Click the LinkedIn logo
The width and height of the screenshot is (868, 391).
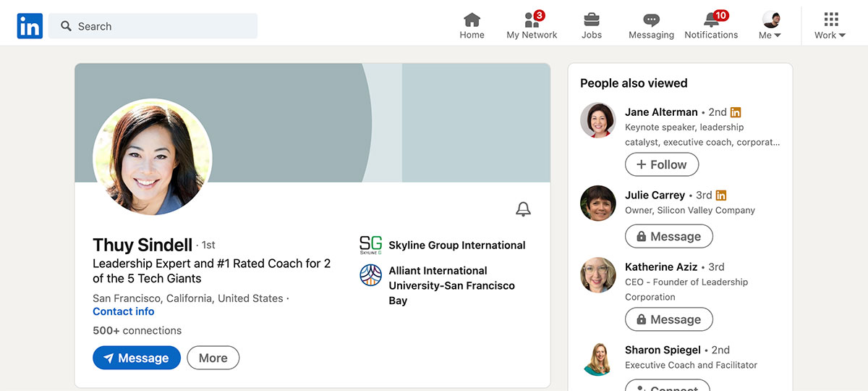pos(30,26)
